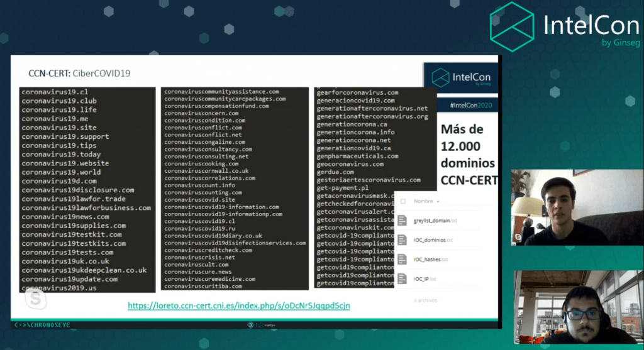Viewport: 644px width, 350px height.
Task: Click the IntelCon logo inside the slide
Action: 461,77
